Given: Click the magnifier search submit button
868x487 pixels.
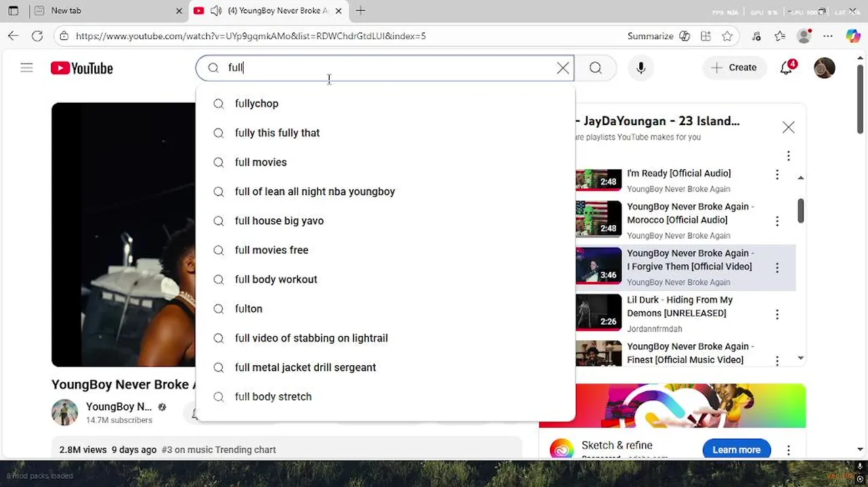Looking at the screenshot, I should pyautogui.click(x=596, y=68).
